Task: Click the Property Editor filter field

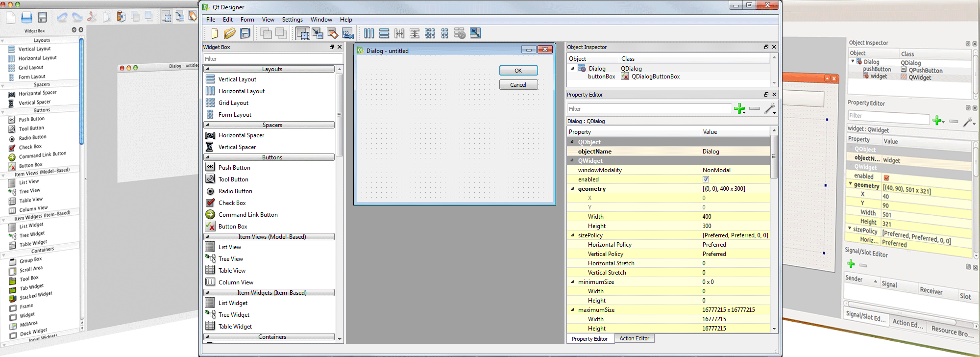Action: (649, 109)
